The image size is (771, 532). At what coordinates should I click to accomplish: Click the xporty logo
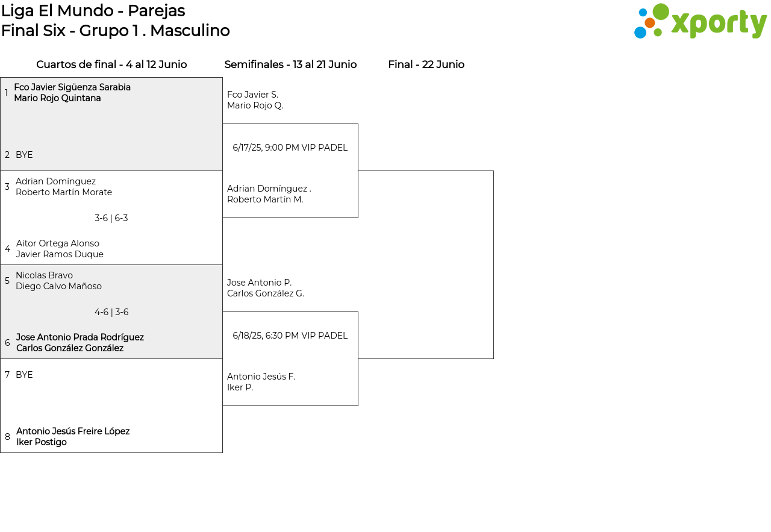tap(700, 22)
